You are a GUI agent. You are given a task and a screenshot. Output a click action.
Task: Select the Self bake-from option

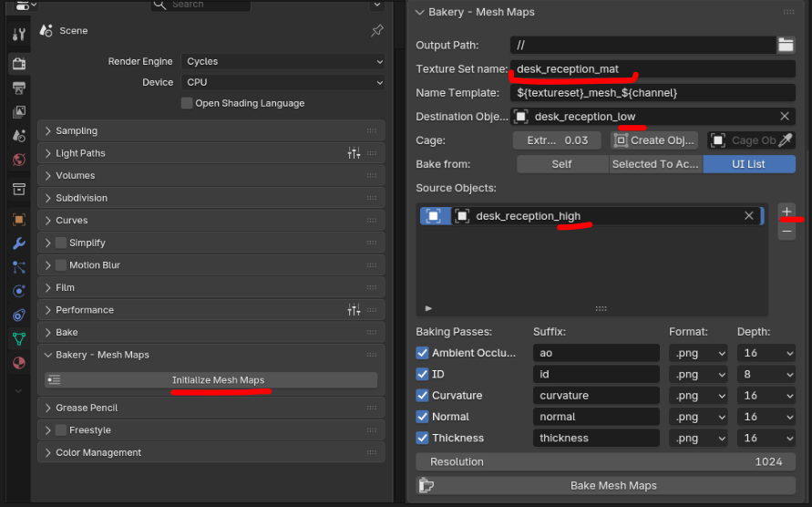tap(562, 164)
